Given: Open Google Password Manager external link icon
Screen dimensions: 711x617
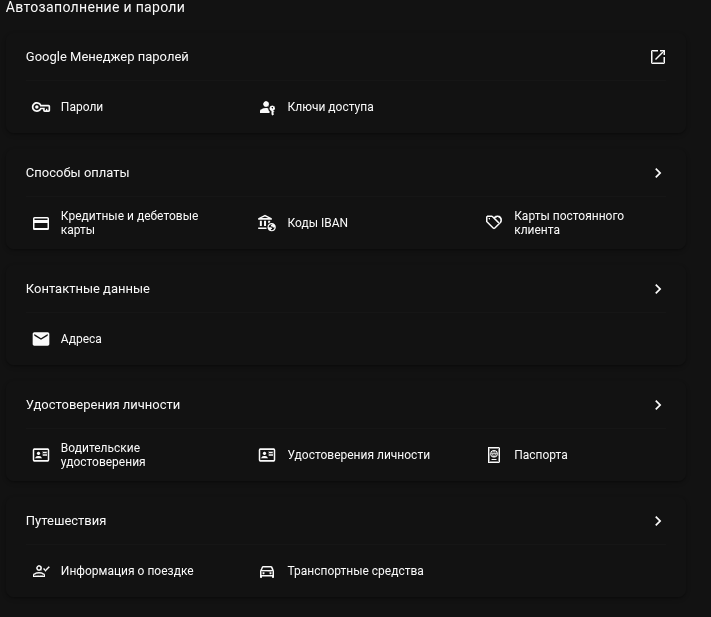Looking at the screenshot, I should pyautogui.click(x=657, y=57).
